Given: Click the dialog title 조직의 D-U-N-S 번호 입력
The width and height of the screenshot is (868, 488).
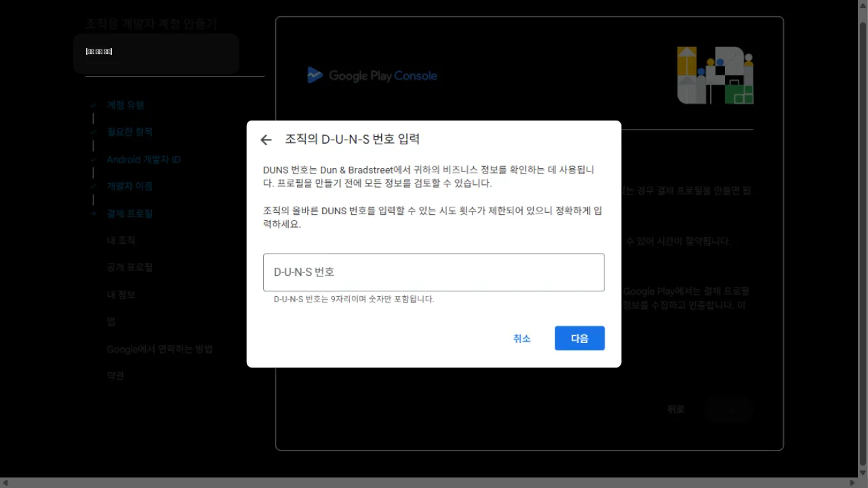Looking at the screenshot, I should click(353, 139).
